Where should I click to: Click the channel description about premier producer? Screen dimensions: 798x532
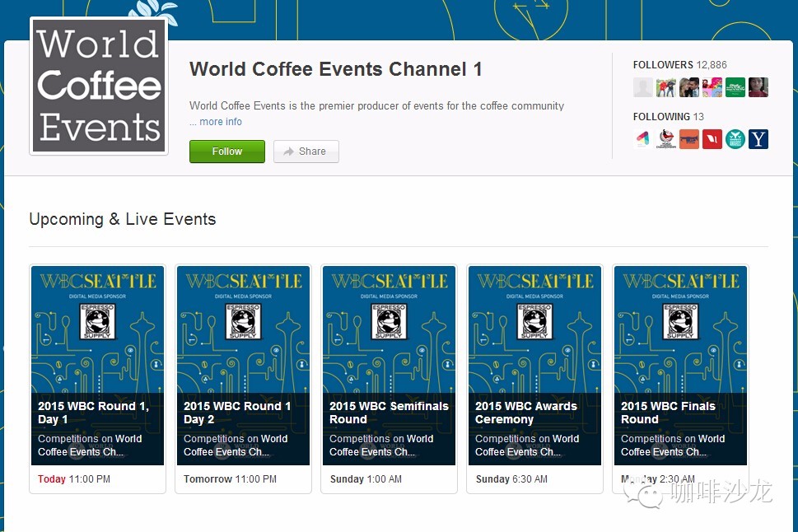376,106
